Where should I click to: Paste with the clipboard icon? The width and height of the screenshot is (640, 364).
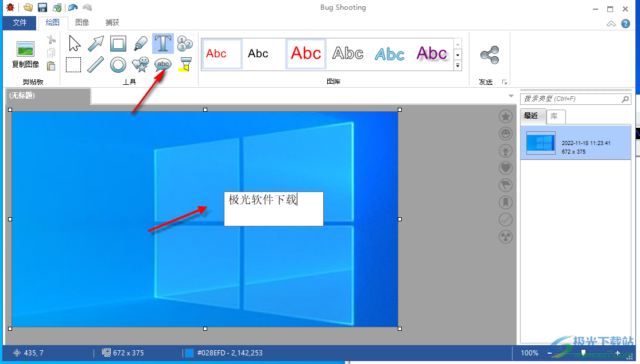coord(51,65)
